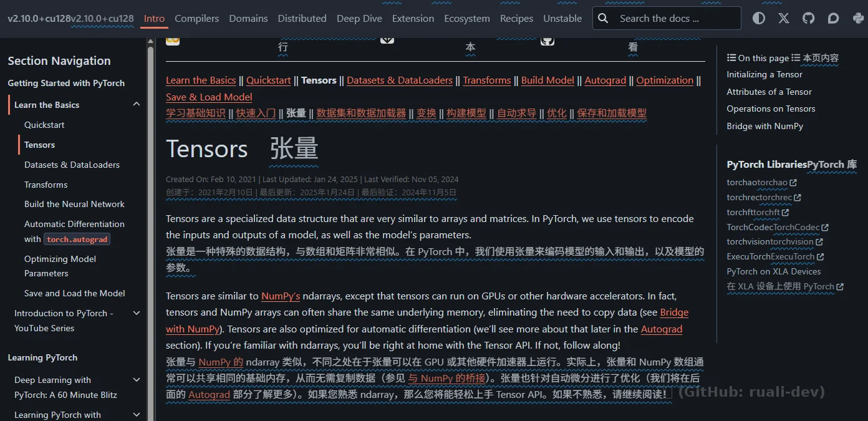Expand the Learning PyTorch with chevron

137,415
